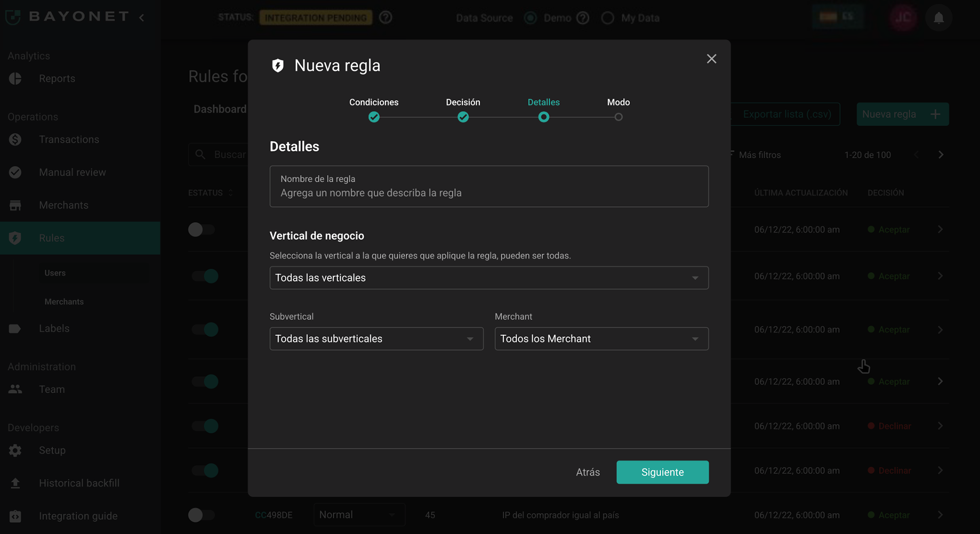Click the Integration guide icon

pos(15,516)
